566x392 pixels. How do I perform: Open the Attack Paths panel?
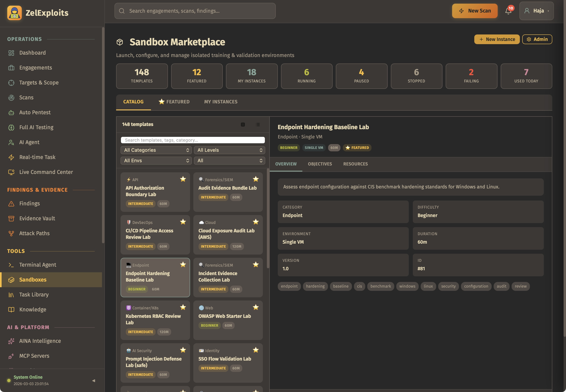pyautogui.click(x=34, y=233)
